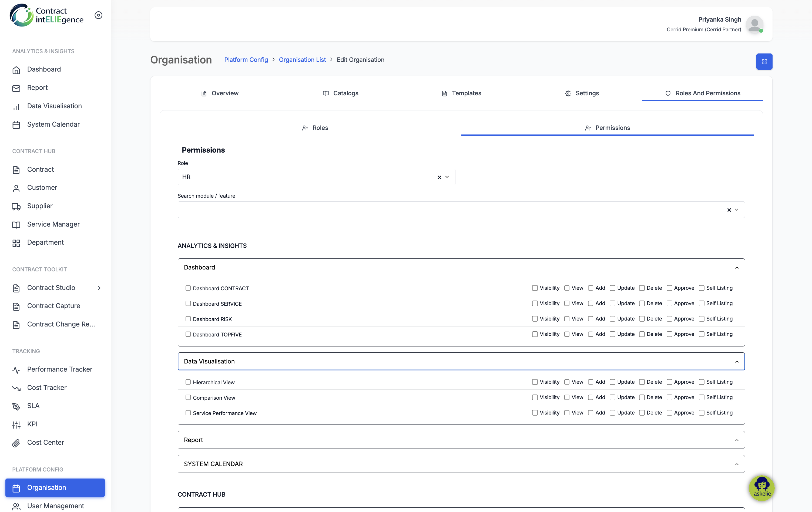
Task: Open Priyanka Singh's profile avatar
Action: pos(754,24)
